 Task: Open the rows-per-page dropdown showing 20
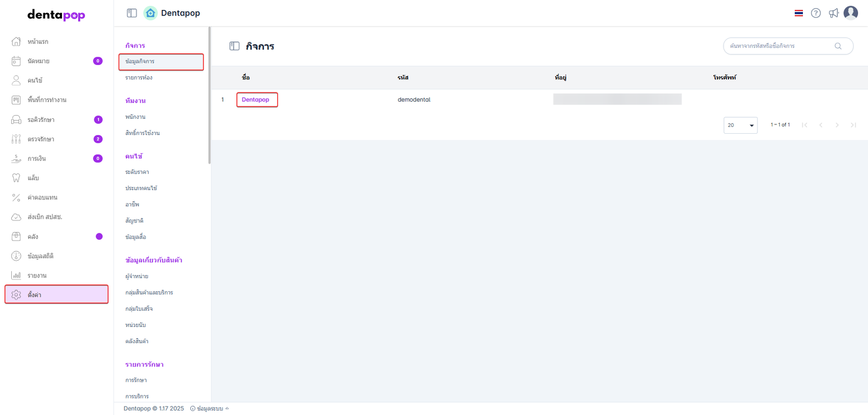coord(740,125)
